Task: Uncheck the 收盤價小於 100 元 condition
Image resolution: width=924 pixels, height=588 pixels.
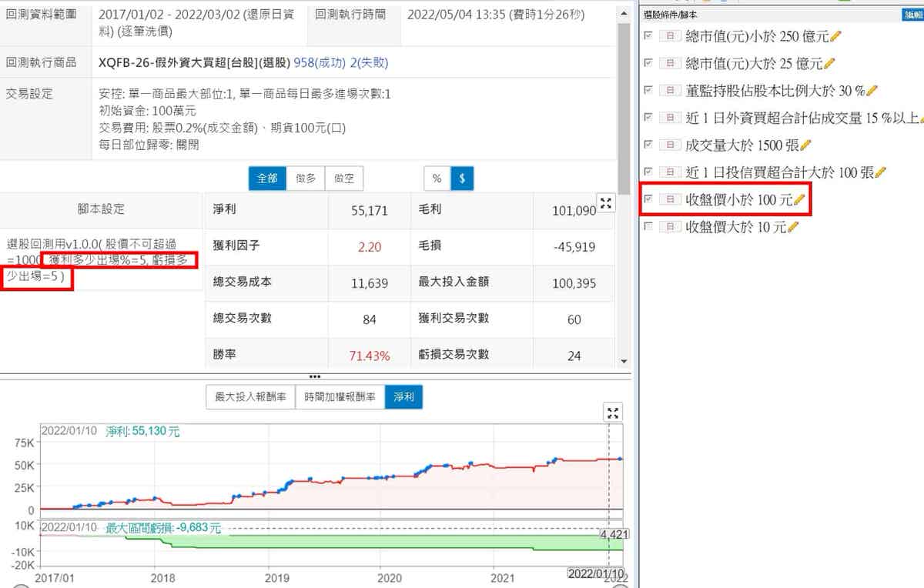Action: [648, 199]
